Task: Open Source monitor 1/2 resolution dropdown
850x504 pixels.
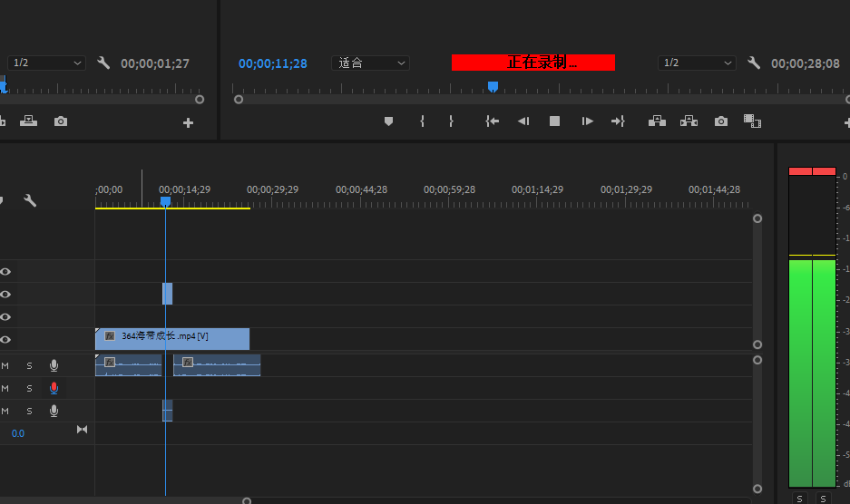Action: tap(46, 63)
